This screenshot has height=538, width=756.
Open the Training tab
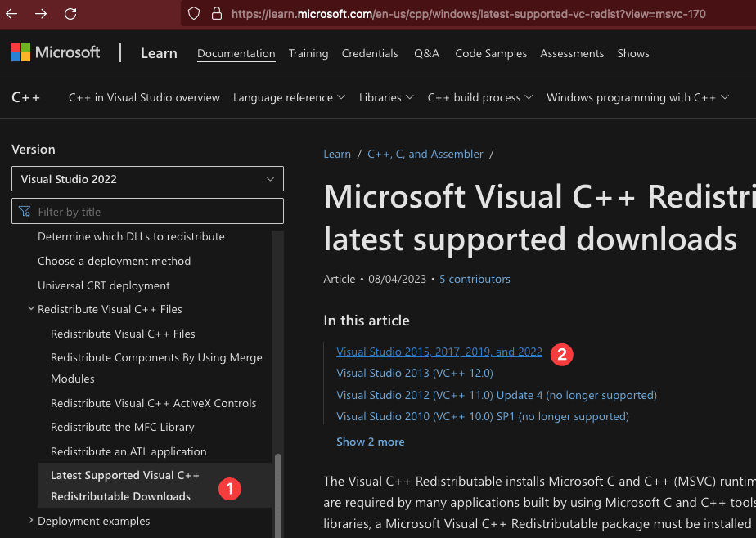pyautogui.click(x=308, y=53)
